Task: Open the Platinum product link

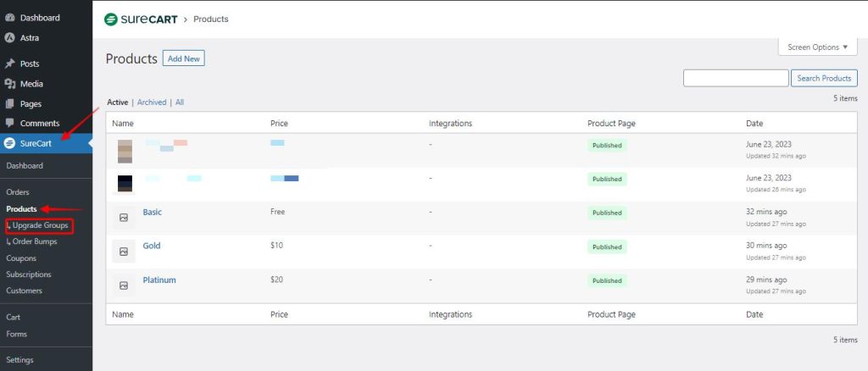Action: [159, 280]
